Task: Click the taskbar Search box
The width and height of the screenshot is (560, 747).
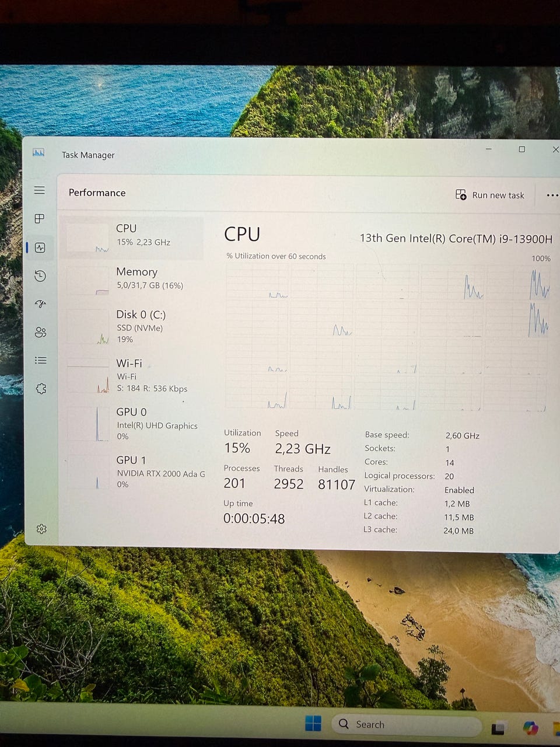Action: [407, 724]
